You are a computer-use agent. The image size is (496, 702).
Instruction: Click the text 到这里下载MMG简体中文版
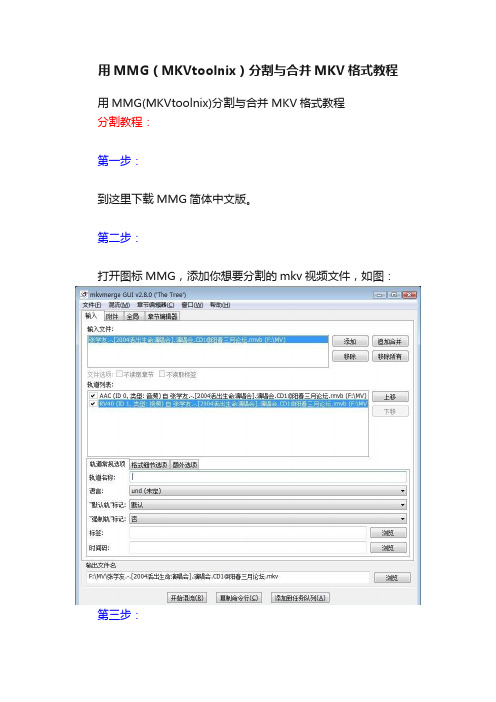coord(175,199)
